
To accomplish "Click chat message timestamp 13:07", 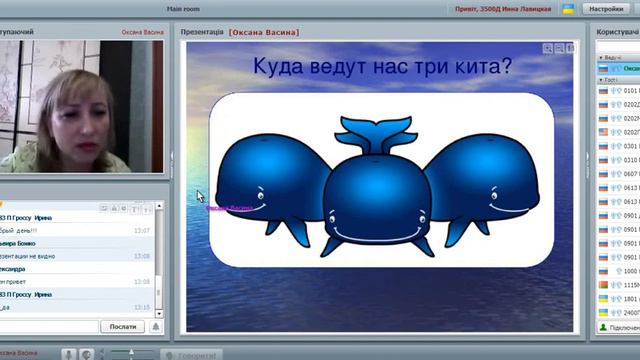I will (142, 231).
